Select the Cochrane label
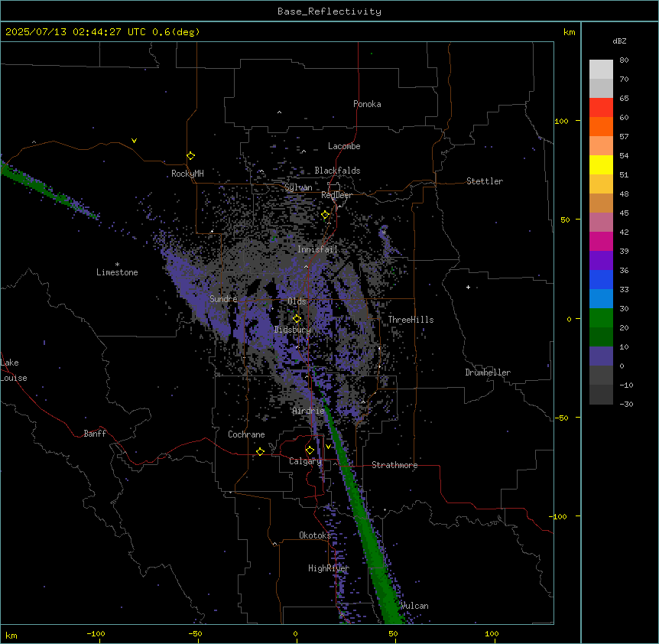 pos(246,434)
